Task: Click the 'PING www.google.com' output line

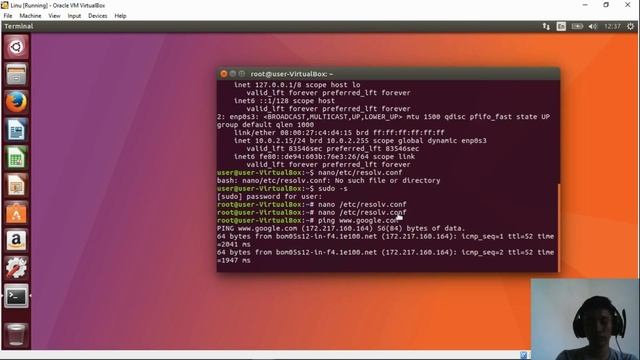Action: pos(341,229)
